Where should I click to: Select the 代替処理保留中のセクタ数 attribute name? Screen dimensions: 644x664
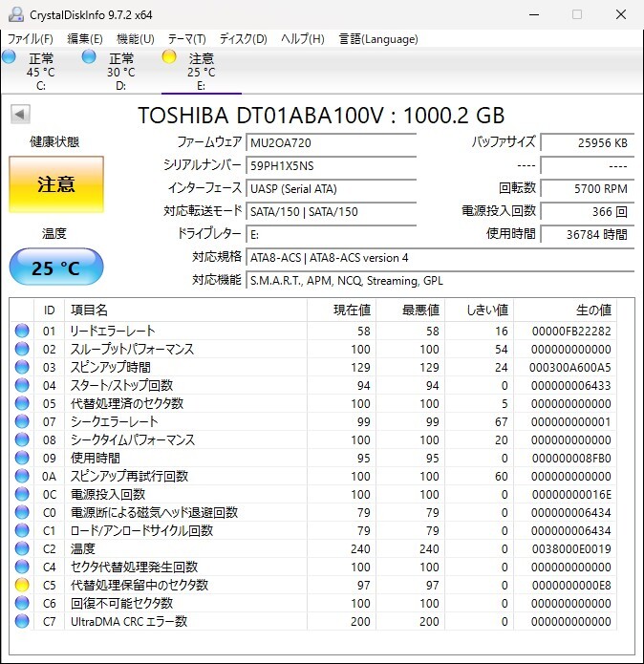[140, 585]
